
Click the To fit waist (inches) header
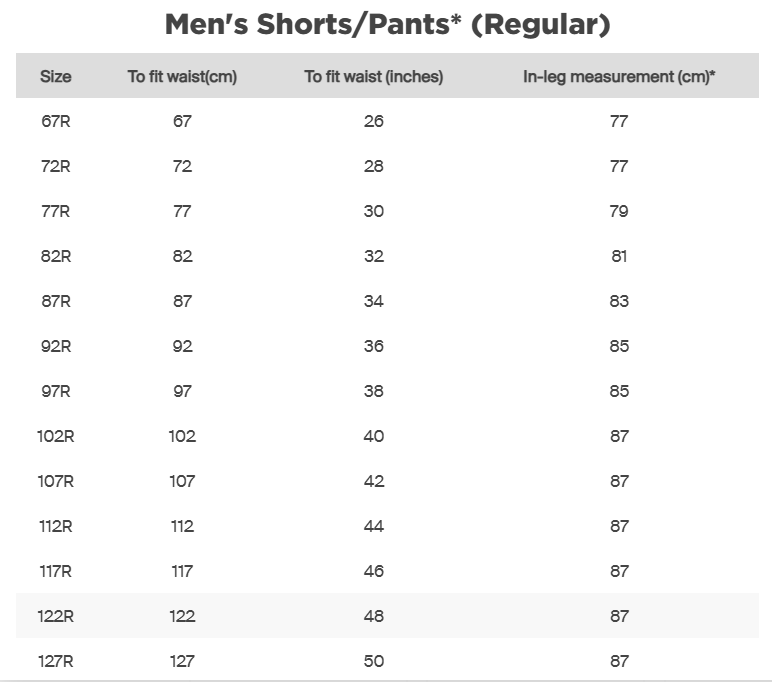[373, 77]
